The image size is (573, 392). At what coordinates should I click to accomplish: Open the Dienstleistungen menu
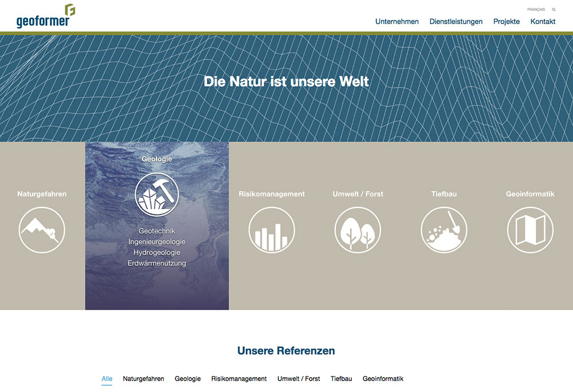tap(456, 22)
